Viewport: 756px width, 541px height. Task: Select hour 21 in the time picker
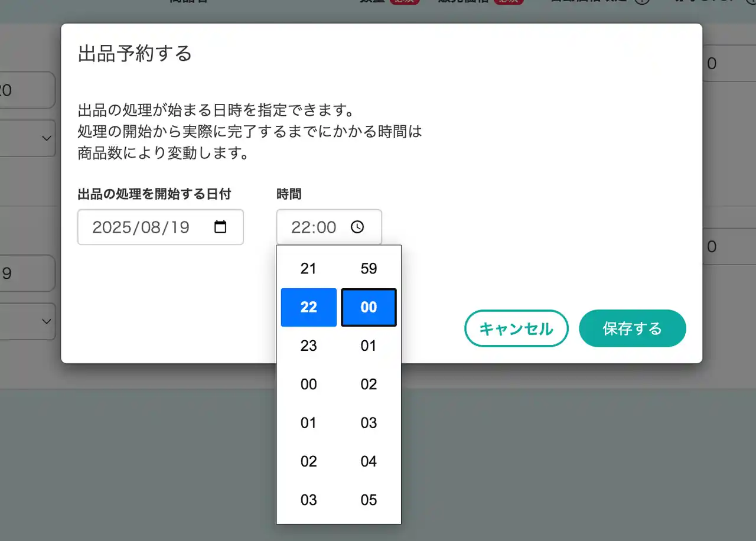308,269
